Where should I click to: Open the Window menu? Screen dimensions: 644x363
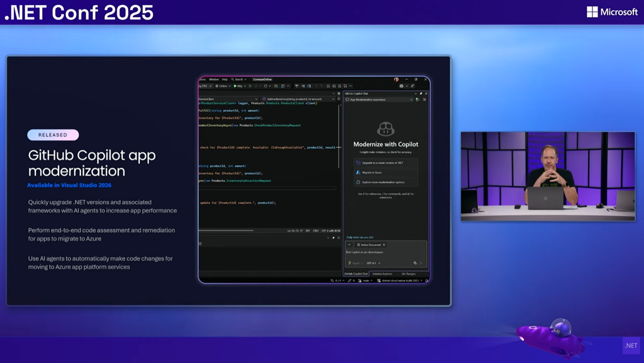coord(214,79)
